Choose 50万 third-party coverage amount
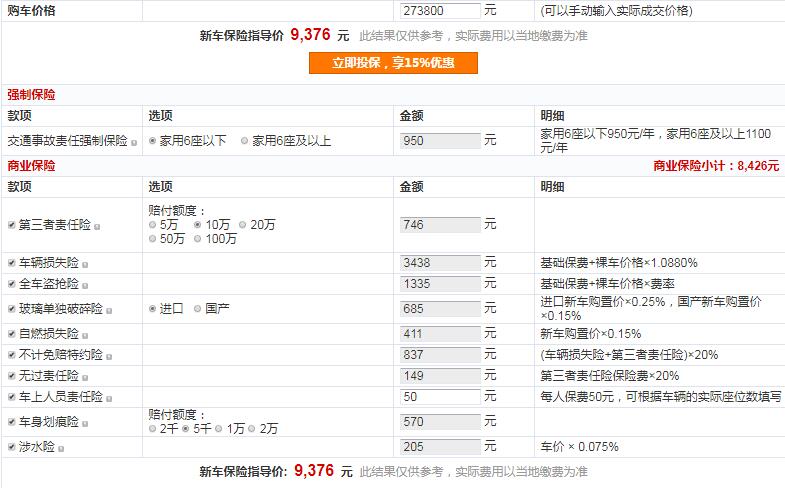 tap(152, 239)
